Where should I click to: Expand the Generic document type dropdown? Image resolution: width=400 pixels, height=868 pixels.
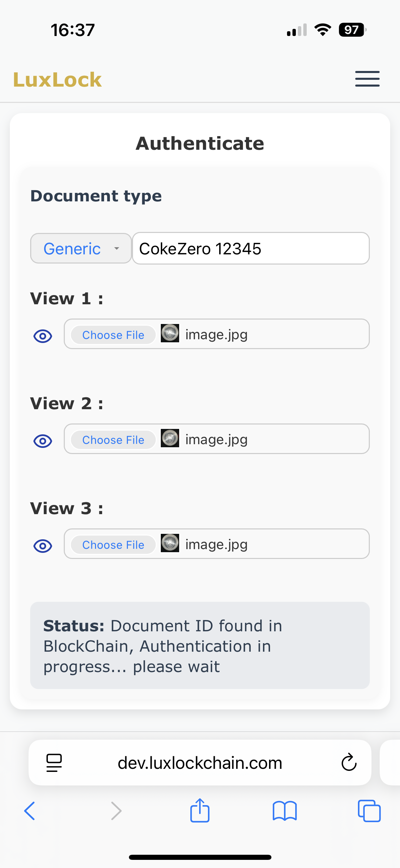(81, 249)
